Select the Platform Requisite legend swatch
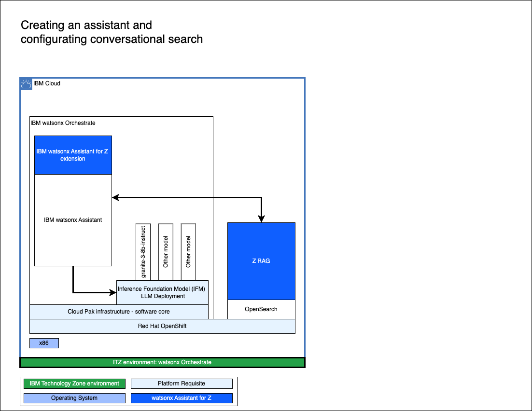 coord(182,384)
